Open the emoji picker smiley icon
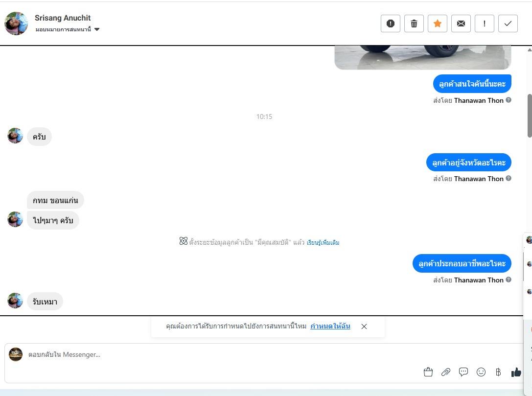The width and height of the screenshot is (532, 396). [481, 372]
